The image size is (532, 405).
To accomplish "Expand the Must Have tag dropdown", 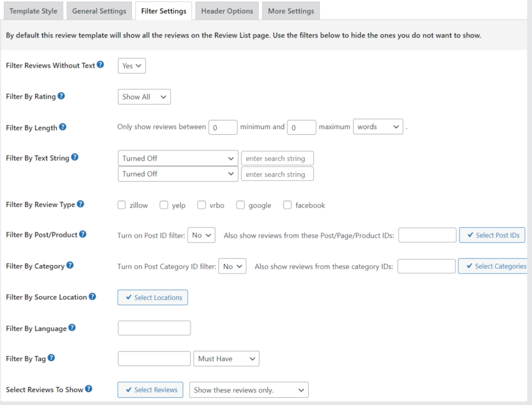I will [227, 359].
